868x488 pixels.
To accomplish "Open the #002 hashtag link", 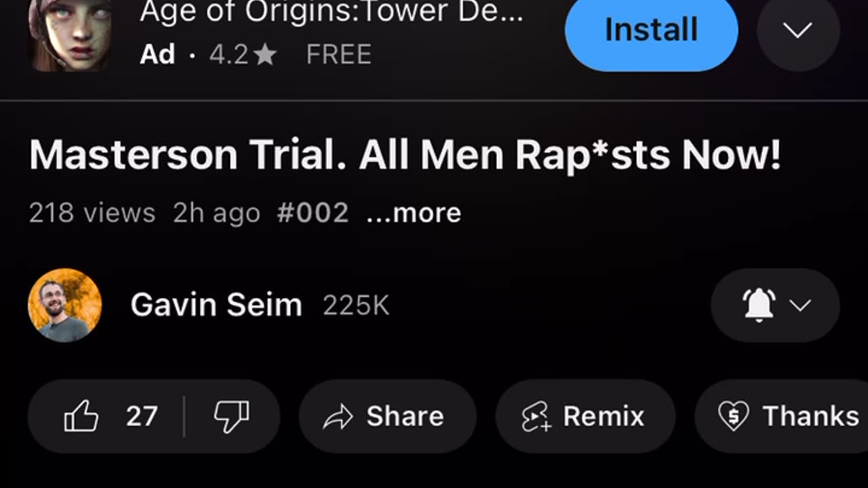I will click(313, 213).
